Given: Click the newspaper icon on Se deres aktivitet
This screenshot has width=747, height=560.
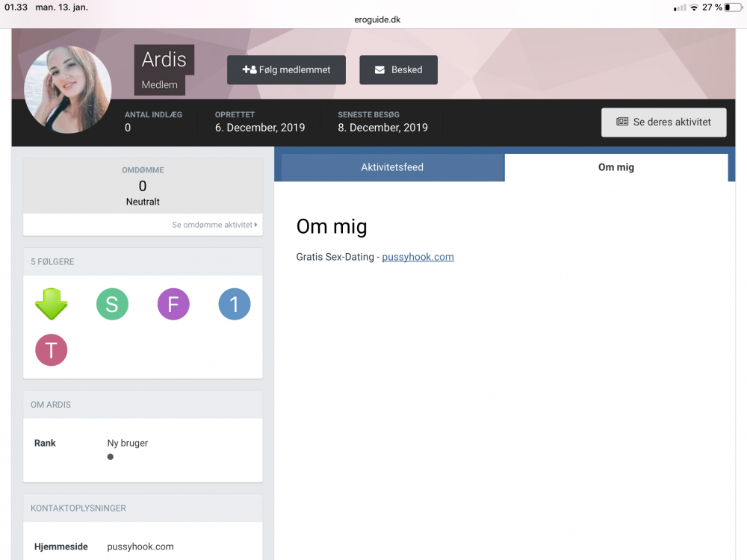Looking at the screenshot, I should coord(622,122).
